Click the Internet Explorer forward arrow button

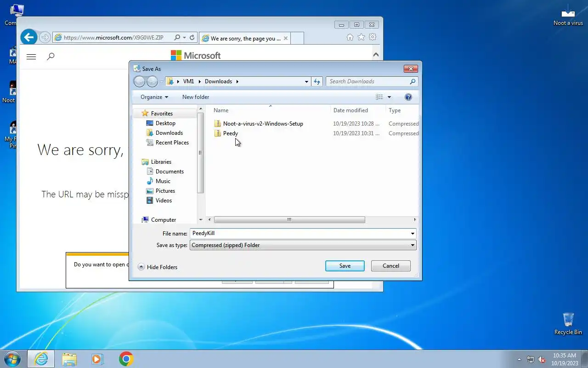coord(45,37)
